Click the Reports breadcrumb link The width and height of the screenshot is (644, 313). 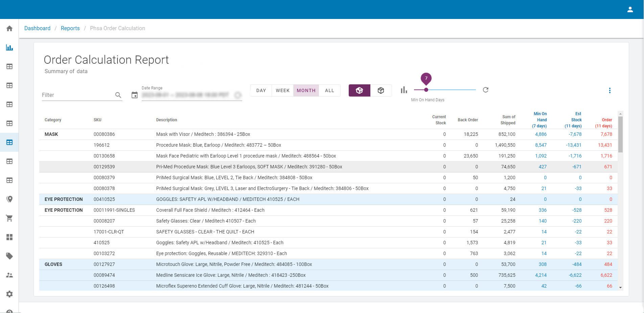click(70, 28)
